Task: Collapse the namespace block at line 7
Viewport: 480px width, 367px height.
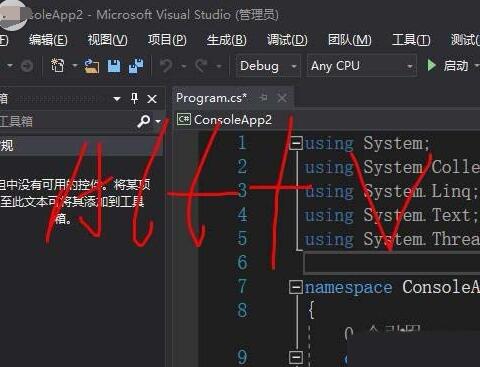Action: click(296, 287)
